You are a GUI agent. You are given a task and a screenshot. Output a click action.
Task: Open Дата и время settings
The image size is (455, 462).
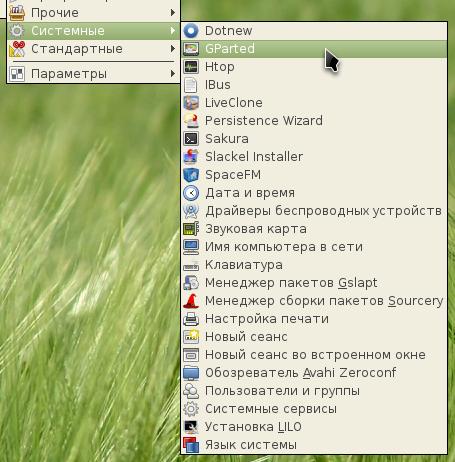[x=314, y=193]
